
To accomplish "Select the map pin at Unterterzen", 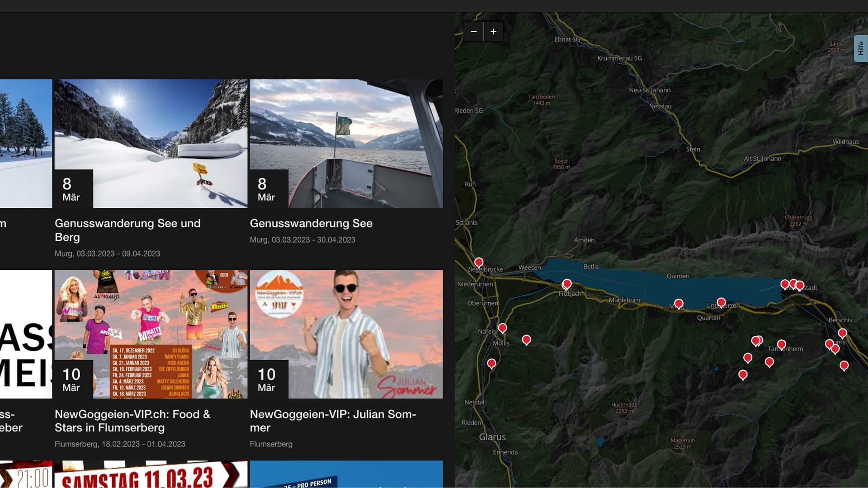I will pos(721,303).
